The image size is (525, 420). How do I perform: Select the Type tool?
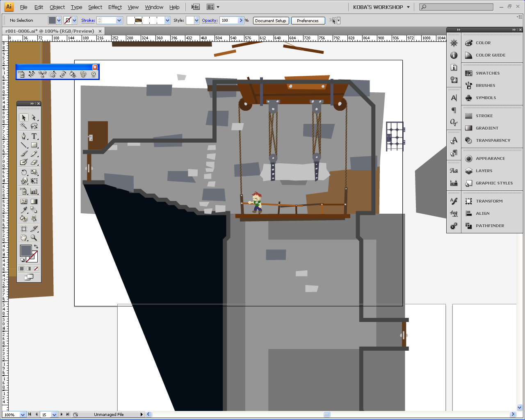click(x=34, y=136)
